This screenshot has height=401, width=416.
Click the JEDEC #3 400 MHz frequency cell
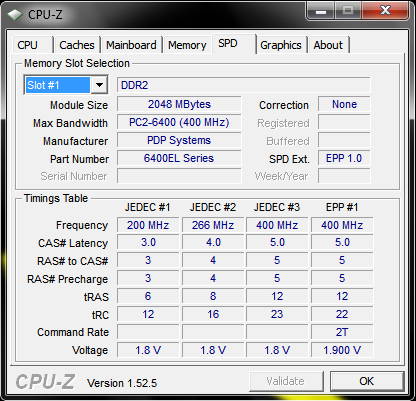coord(277,225)
